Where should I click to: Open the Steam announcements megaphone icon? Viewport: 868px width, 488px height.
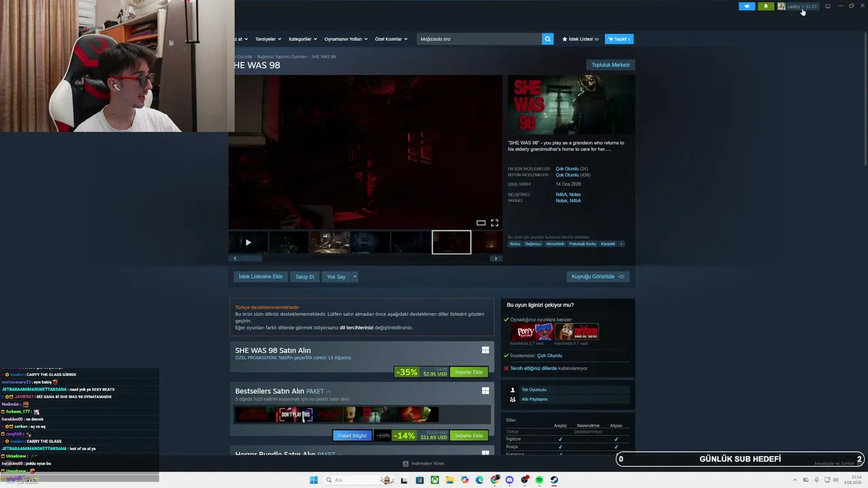click(x=747, y=6)
